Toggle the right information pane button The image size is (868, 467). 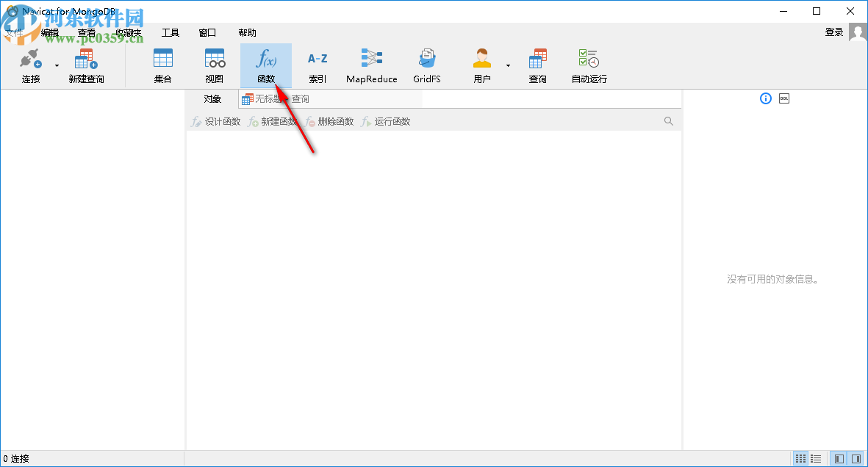coord(856,459)
